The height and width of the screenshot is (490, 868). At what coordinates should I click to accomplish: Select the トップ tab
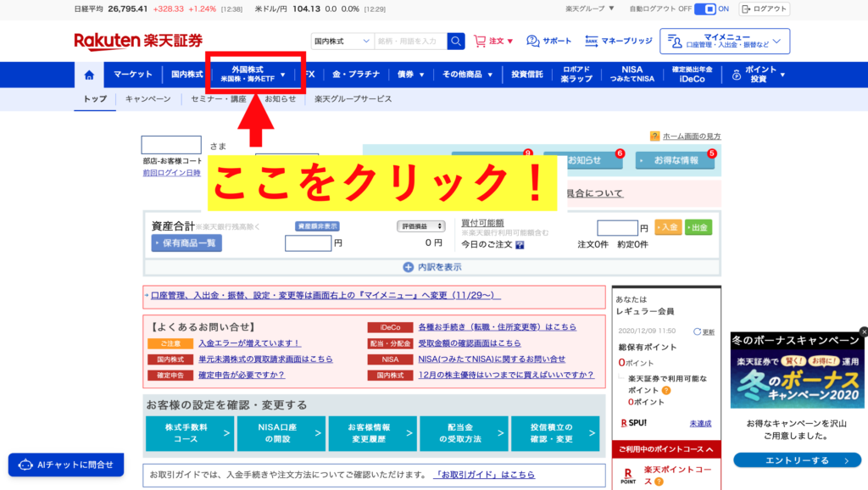coord(95,99)
